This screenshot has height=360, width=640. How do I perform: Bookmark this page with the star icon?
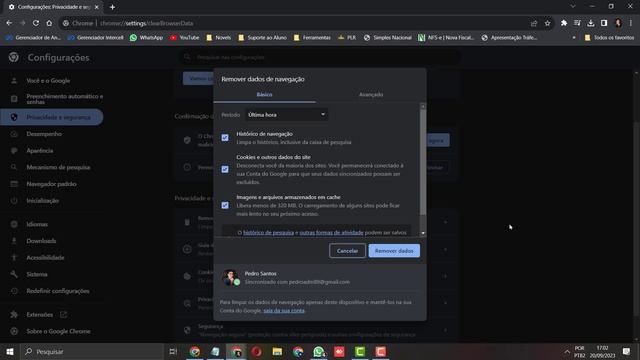547,23
